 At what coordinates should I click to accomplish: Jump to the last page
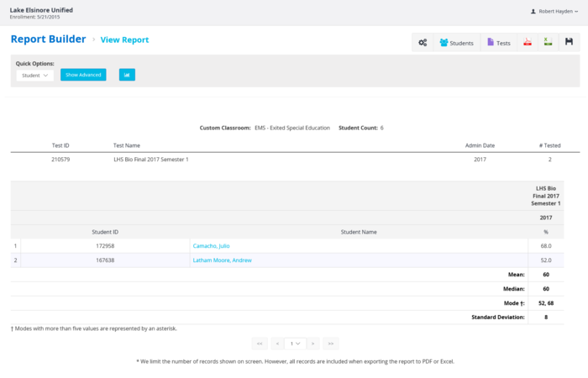330,343
